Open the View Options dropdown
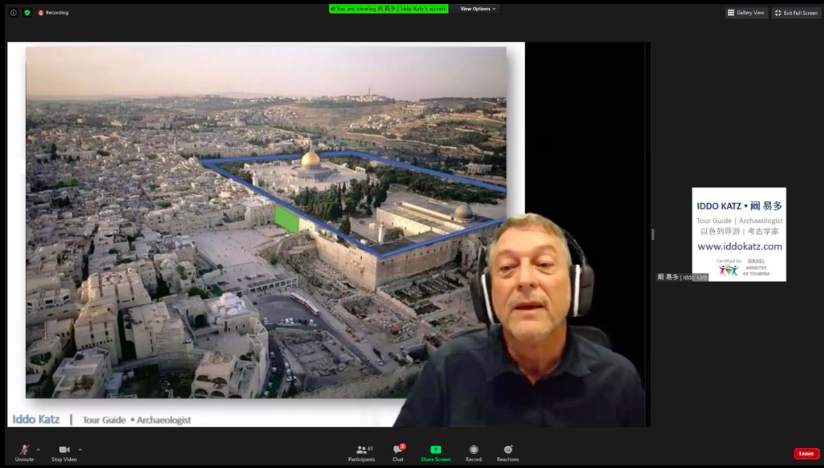The height and width of the screenshot is (468, 824). pos(478,9)
